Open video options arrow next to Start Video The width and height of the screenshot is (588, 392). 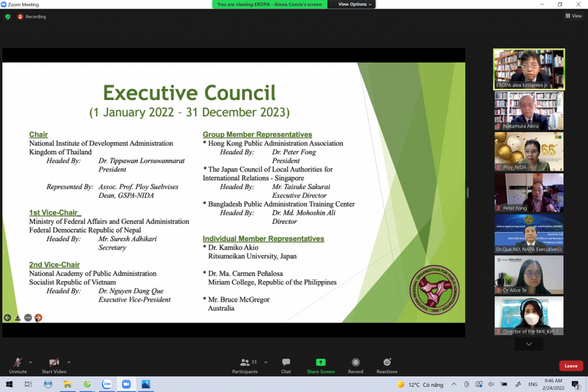(69, 362)
